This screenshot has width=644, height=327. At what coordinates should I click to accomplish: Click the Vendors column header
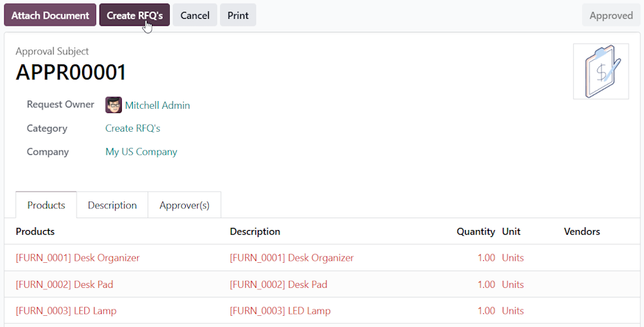click(582, 231)
